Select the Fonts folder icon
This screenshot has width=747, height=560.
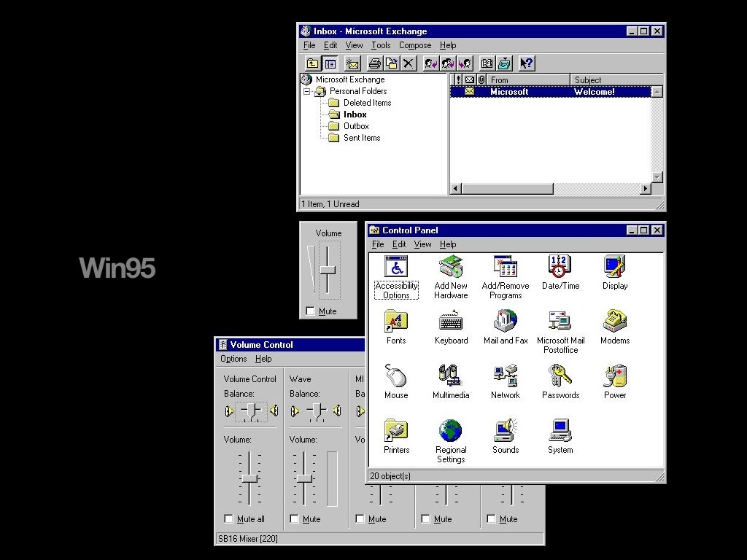[396, 327]
